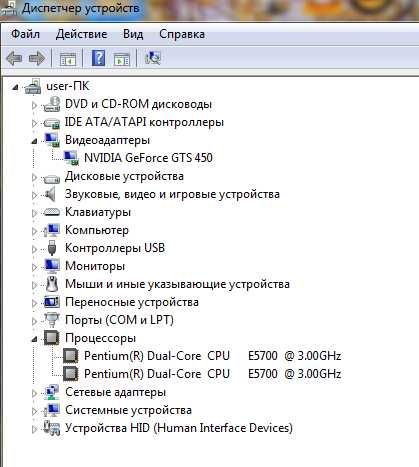Select the first Pentium Dual-Core E5700 processor
Viewport: 419px width, 467px height.
(x=213, y=356)
